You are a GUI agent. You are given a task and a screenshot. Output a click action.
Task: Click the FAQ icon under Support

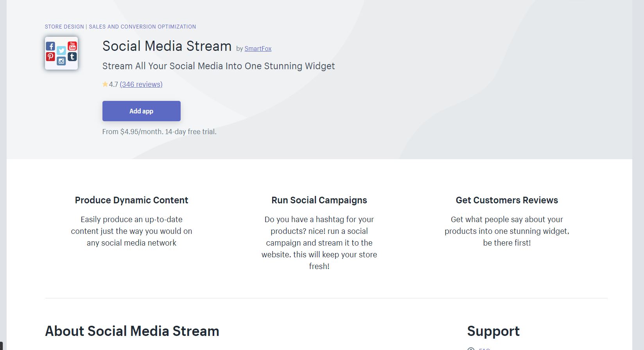click(x=471, y=349)
